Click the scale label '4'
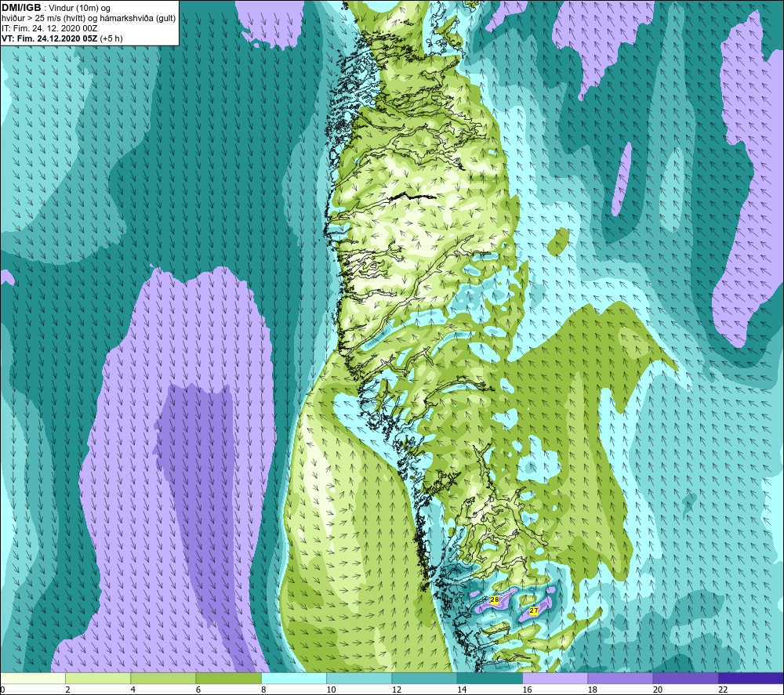Screen dimensions: 784x695 pyautogui.click(x=133, y=690)
